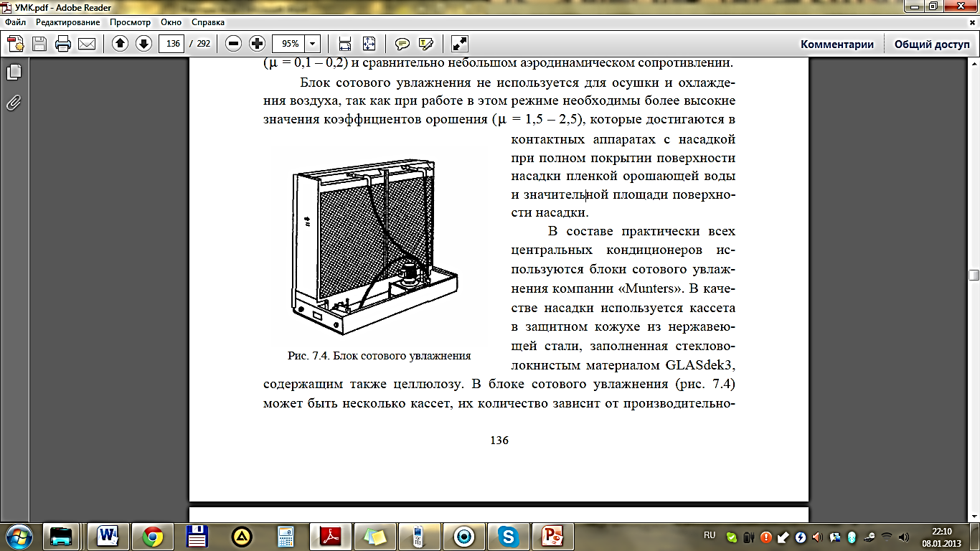Open the Просмотр menu
980x551 pixels.
pos(130,22)
